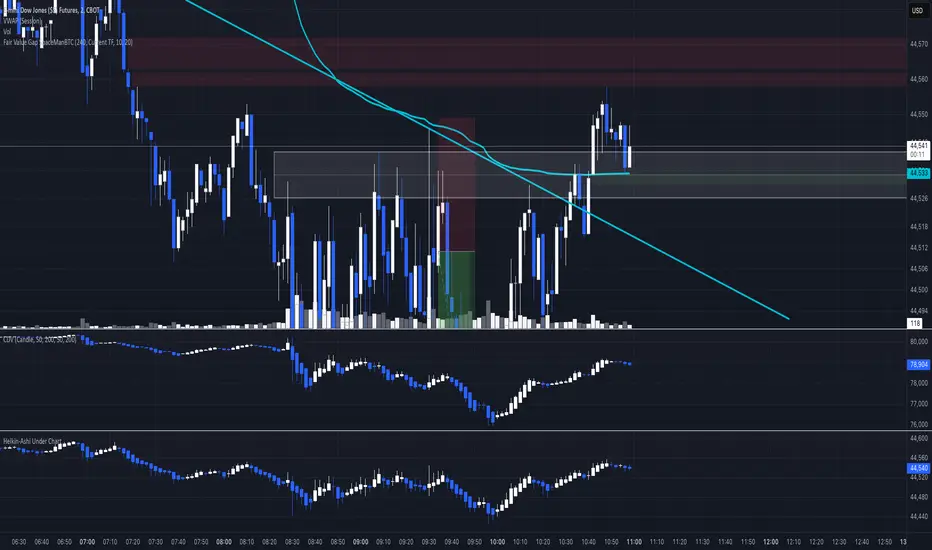Open the Fair Value Gap indicator legend
932x550 pixels.
coord(68,42)
